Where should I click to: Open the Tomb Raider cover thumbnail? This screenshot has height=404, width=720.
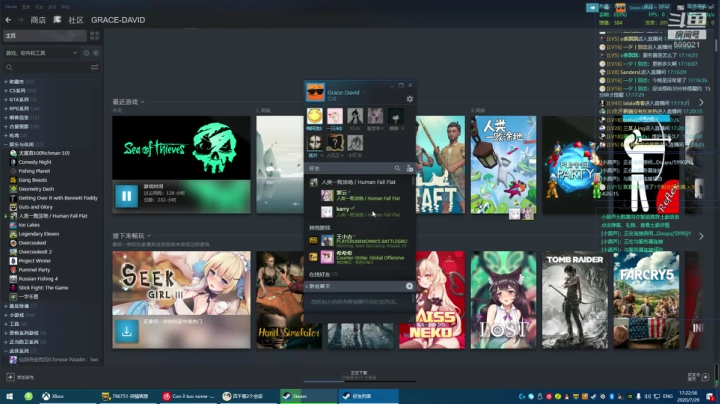click(575, 300)
